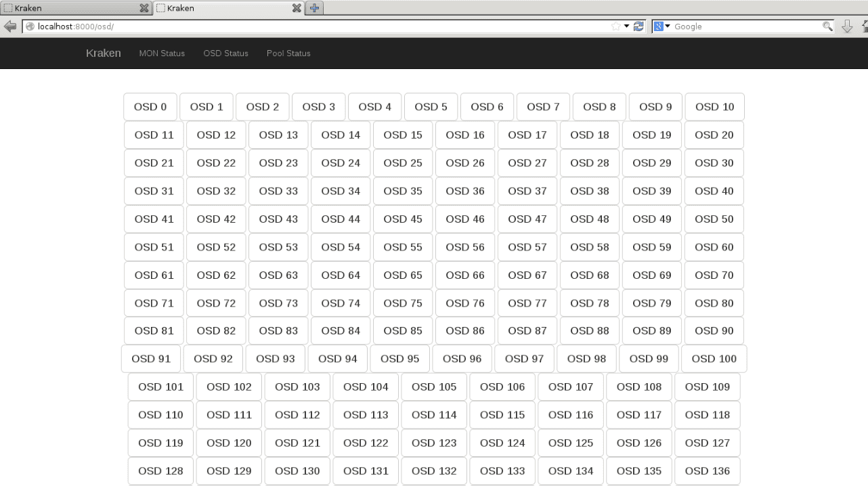
Task: Click the search magnifier icon
Action: click(827, 26)
